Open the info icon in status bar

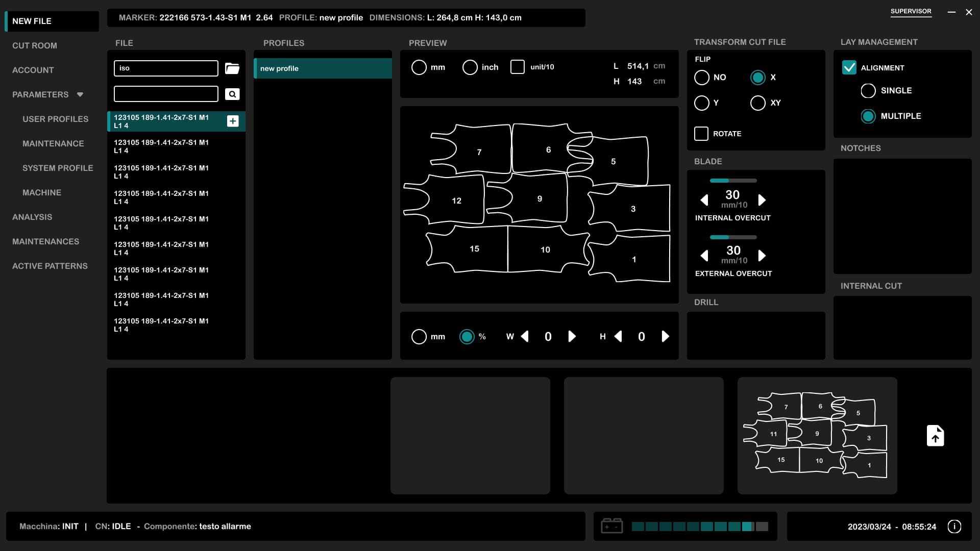(954, 527)
